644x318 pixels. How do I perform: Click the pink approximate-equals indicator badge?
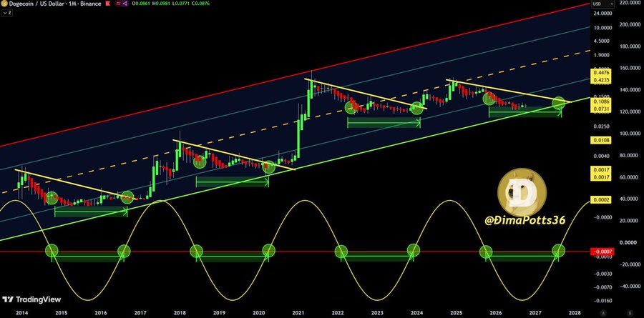coord(117,4)
